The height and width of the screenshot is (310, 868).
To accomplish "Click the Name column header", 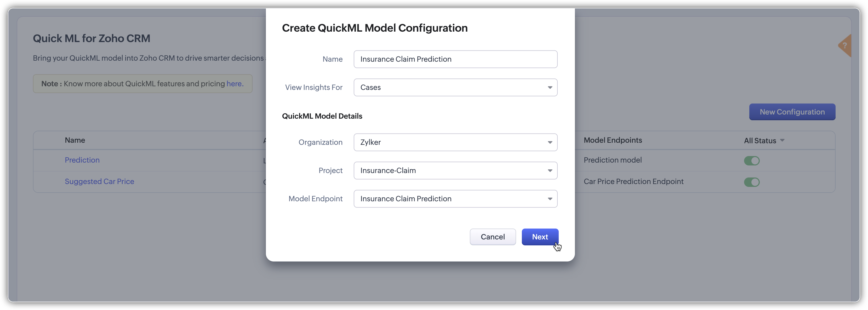I will (x=75, y=140).
